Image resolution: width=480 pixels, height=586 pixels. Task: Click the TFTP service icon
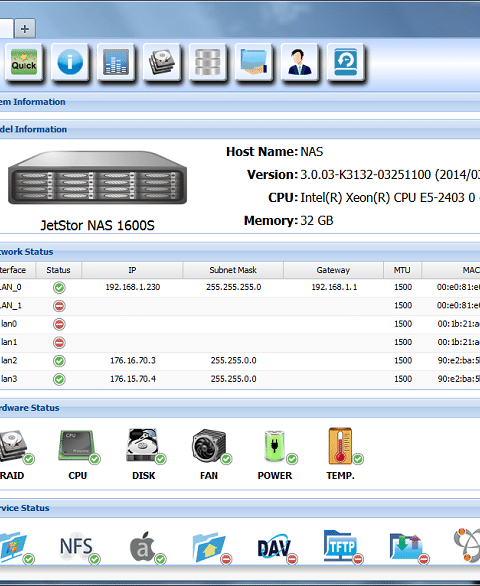point(343,548)
